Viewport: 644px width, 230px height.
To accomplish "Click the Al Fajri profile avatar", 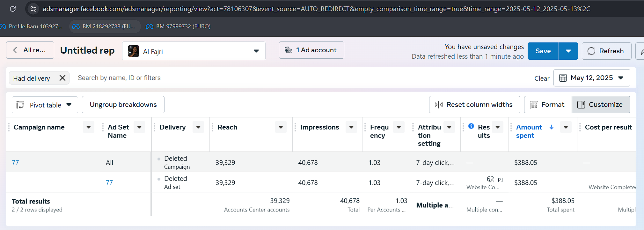I will coord(133,51).
